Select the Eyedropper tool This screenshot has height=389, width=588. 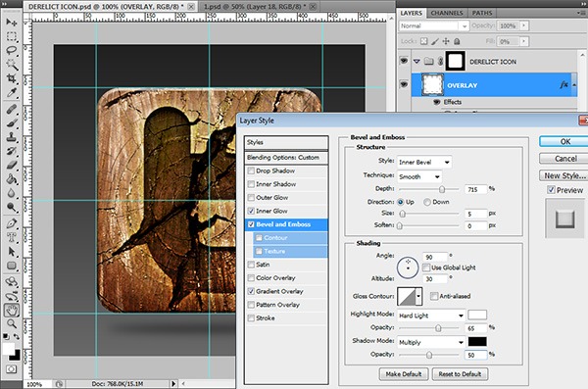11,92
